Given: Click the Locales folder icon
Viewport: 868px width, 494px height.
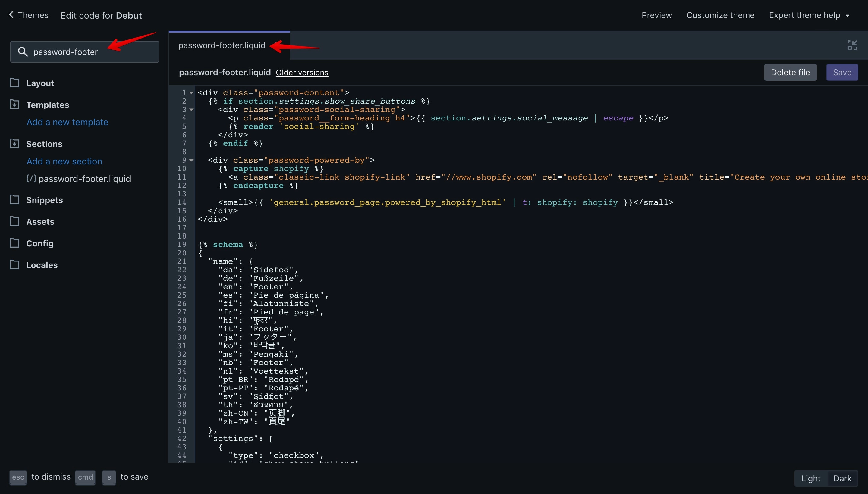Looking at the screenshot, I should click(x=14, y=265).
